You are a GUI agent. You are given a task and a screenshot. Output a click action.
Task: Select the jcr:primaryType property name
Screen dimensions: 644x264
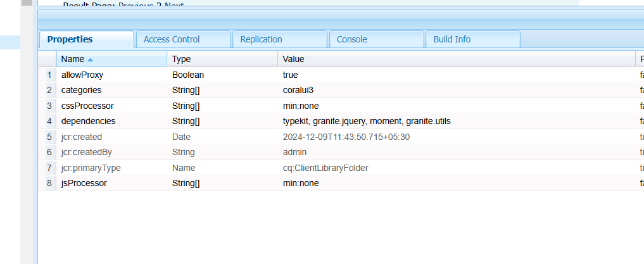point(91,168)
